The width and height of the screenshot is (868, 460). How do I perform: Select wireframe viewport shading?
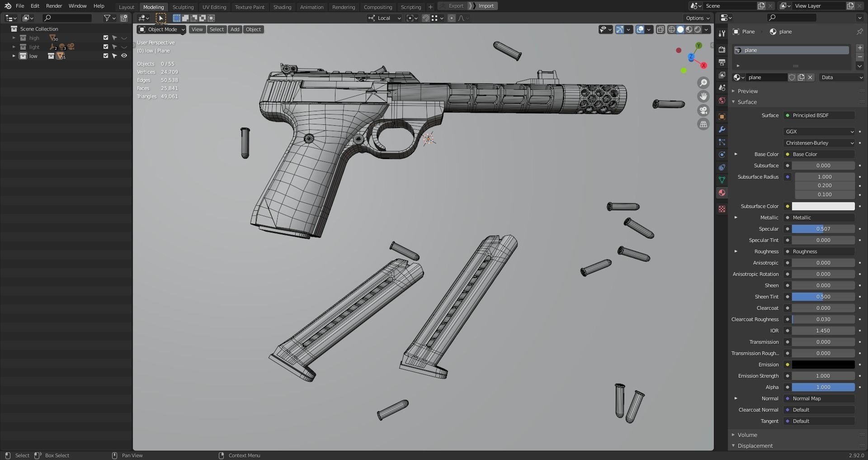click(x=672, y=29)
